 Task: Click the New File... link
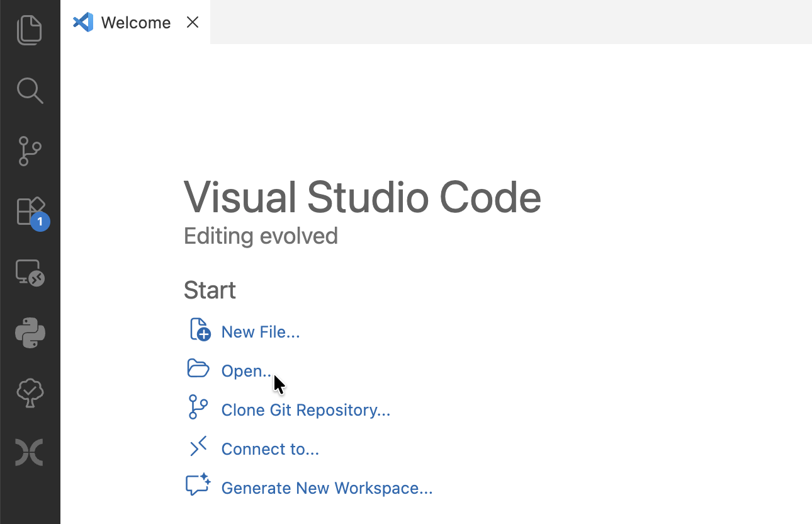point(260,331)
